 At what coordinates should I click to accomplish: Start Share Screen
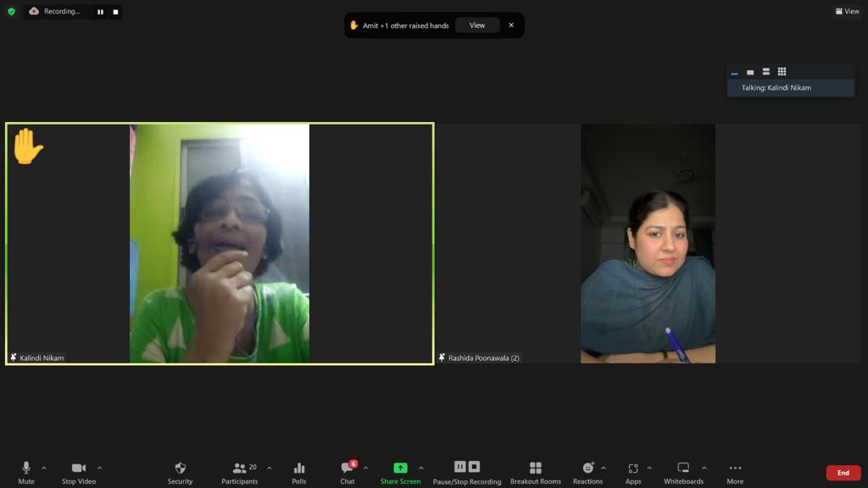tap(400, 473)
